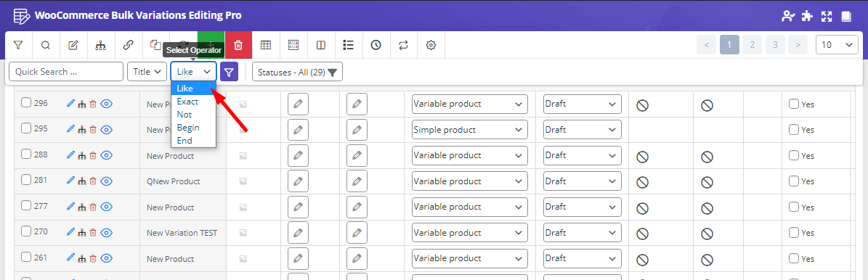Check the checkbox for product 296
The height and width of the screenshot is (280, 868).
(x=26, y=102)
